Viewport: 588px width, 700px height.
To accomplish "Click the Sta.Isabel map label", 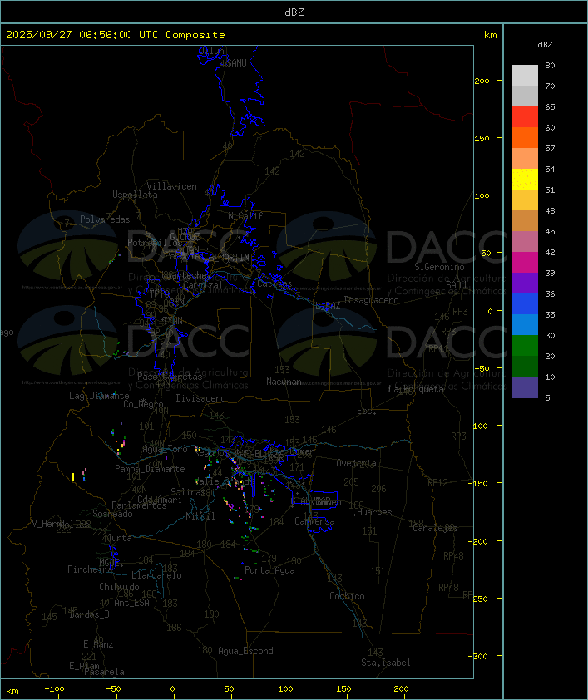I will click(x=386, y=663).
